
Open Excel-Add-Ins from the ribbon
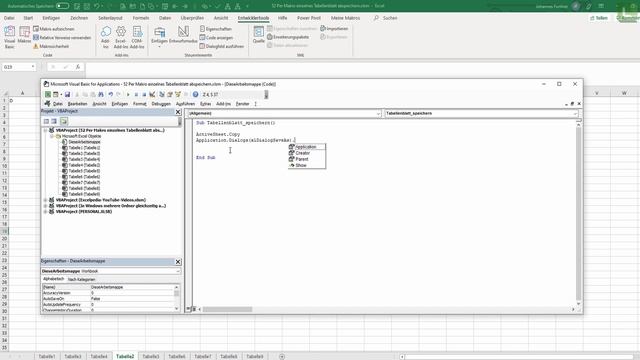tap(121, 38)
